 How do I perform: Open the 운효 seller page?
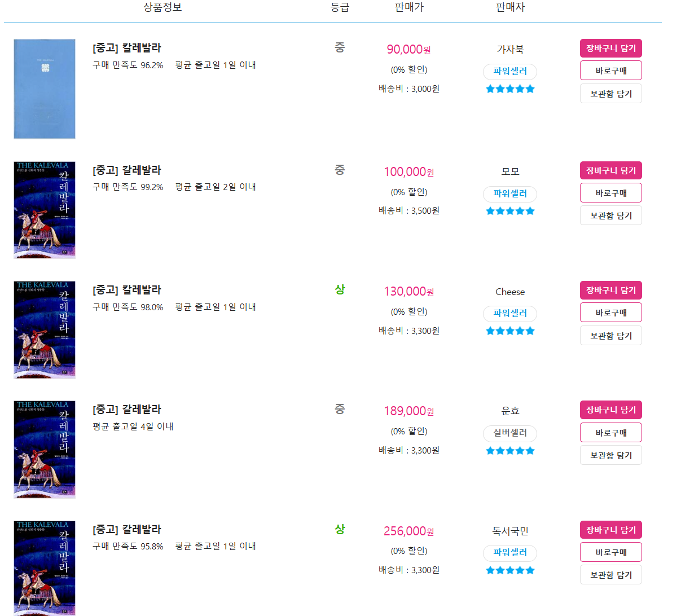[x=510, y=411]
